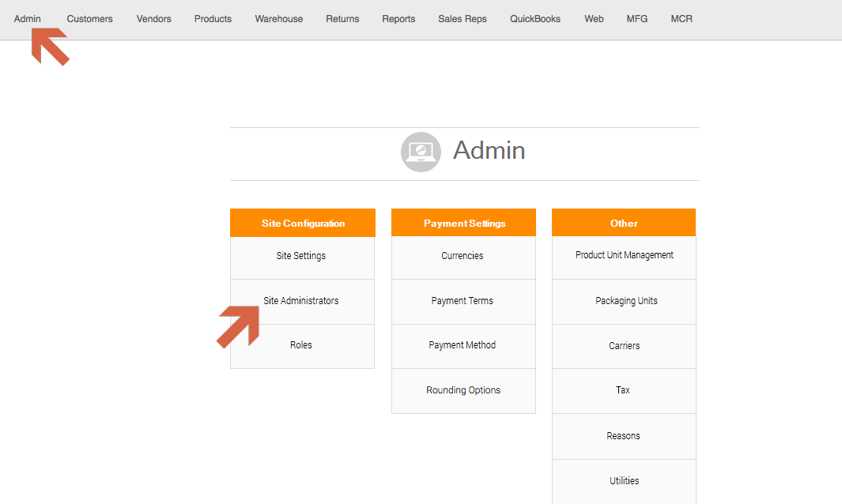Go to Site Administrators

301,301
